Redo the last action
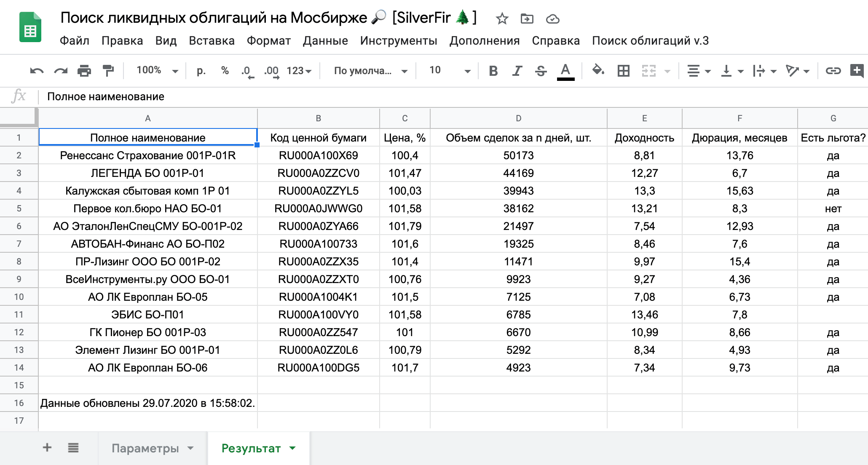This screenshot has height=465, width=868. coord(61,71)
